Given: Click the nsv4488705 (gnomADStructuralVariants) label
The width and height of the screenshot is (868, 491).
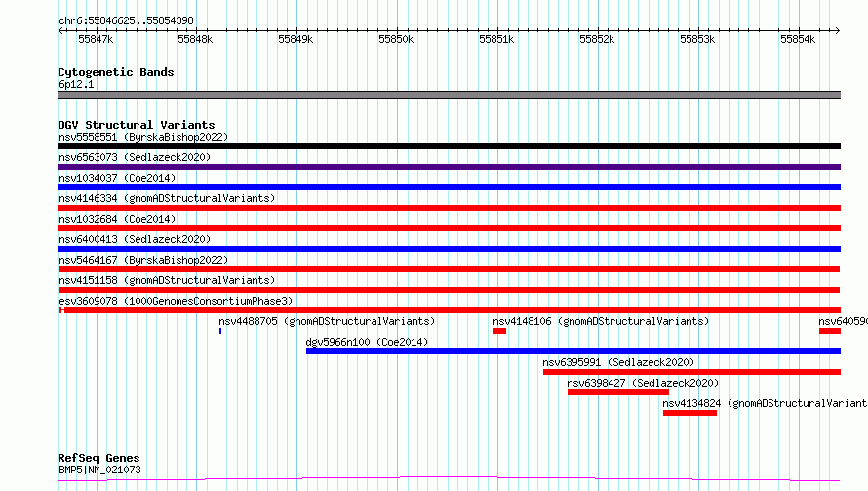Looking at the screenshot, I should point(327,321).
